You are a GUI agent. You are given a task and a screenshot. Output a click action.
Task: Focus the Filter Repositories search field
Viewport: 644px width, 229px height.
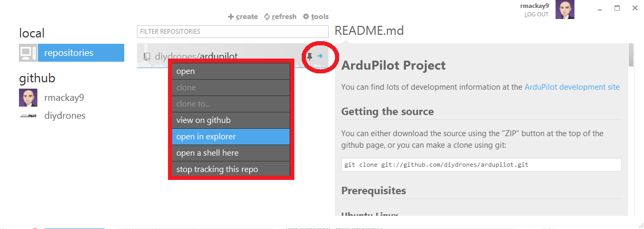coord(232,32)
